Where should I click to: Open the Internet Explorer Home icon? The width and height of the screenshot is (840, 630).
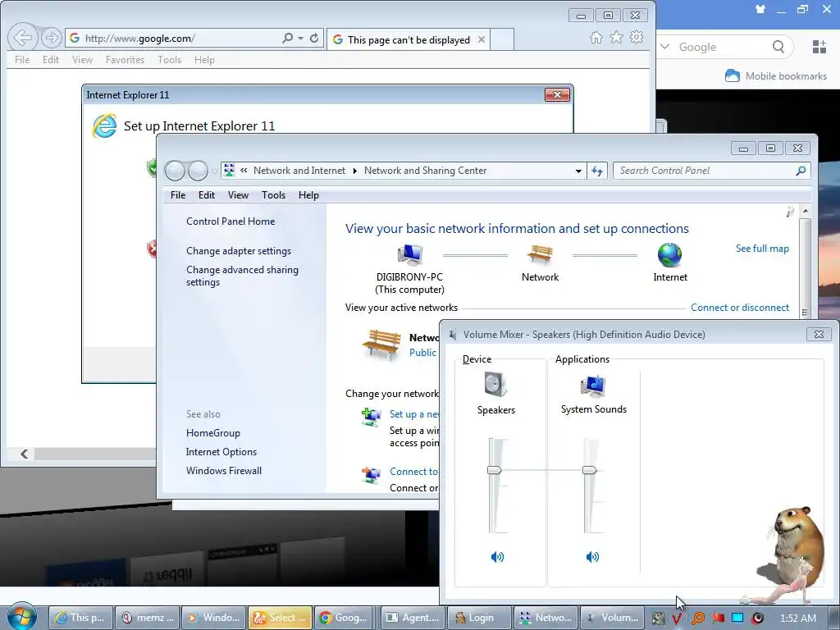click(596, 38)
